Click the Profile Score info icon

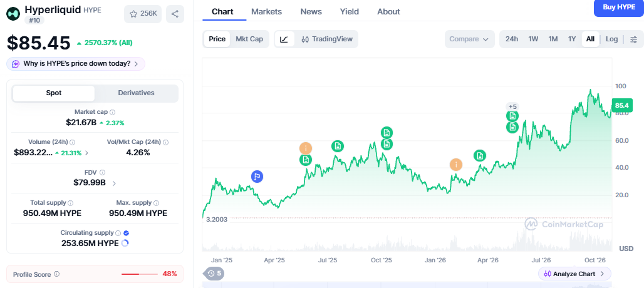tap(56, 274)
